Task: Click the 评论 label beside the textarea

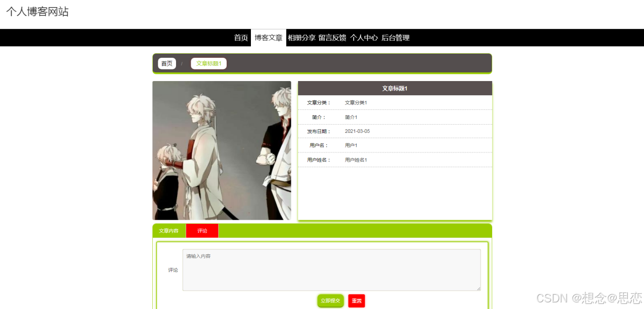Action: pyautogui.click(x=173, y=270)
